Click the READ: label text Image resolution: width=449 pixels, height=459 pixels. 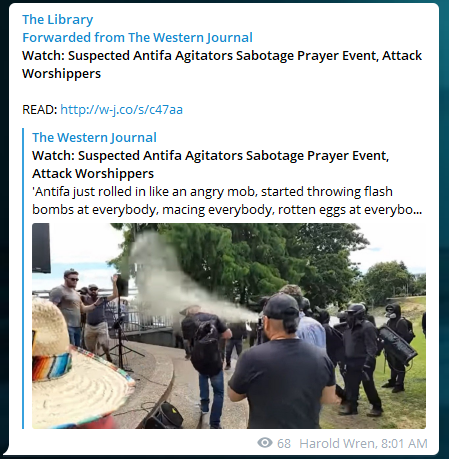pos(40,109)
